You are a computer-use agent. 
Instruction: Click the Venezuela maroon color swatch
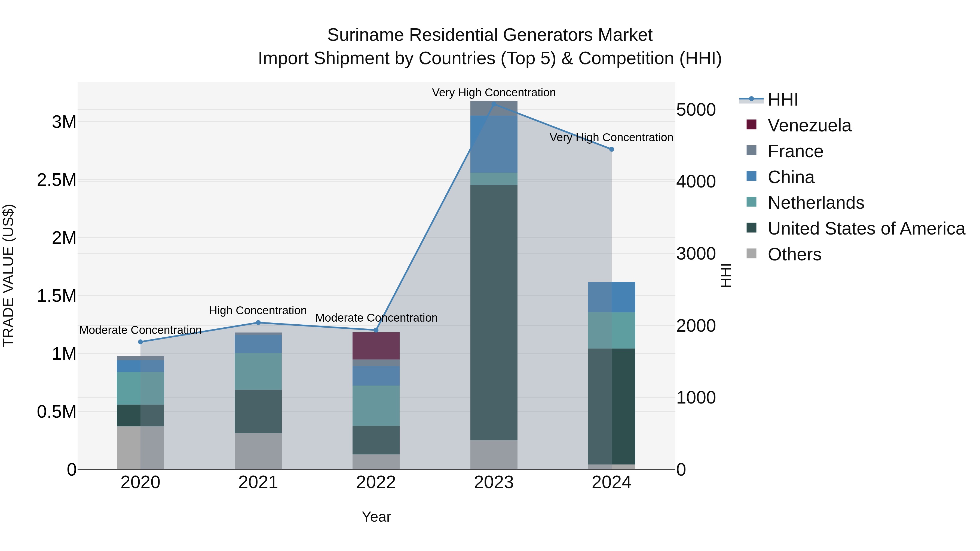click(x=751, y=124)
